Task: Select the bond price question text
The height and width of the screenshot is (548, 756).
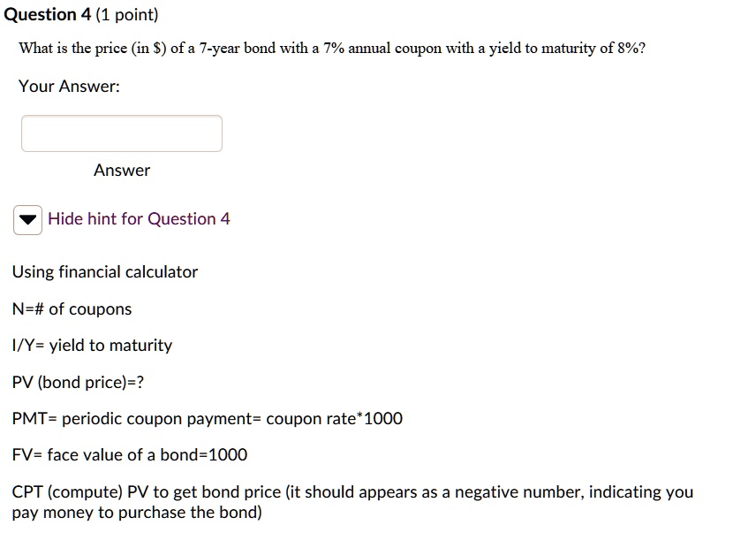Action: click(x=332, y=49)
